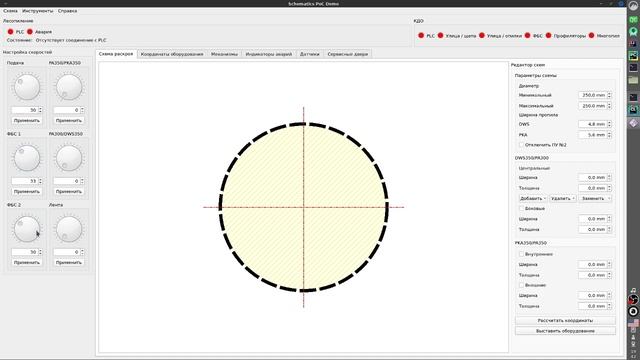
Task: Click the КДО PLC status indicator
Action: [421, 36]
